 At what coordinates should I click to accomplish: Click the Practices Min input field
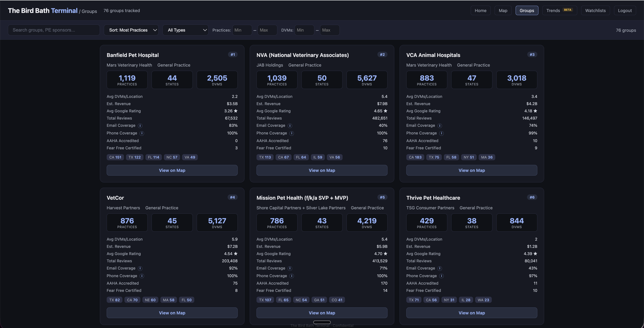(242, 30)
